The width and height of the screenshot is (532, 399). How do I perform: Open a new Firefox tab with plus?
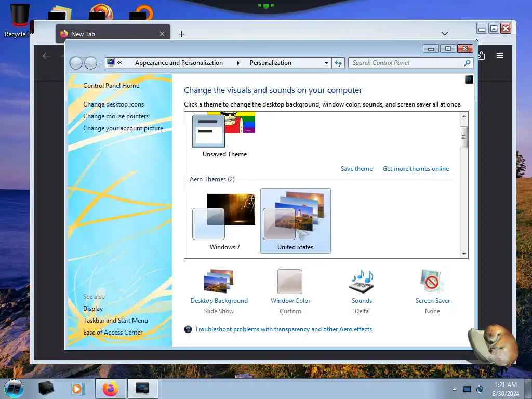pos(181,34)
